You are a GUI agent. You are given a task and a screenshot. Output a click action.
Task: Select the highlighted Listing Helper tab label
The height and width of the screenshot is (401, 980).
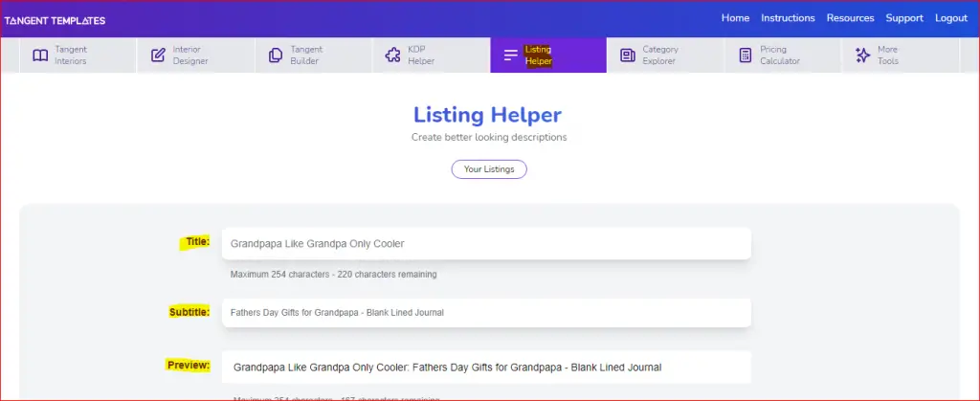click(538, 55)
